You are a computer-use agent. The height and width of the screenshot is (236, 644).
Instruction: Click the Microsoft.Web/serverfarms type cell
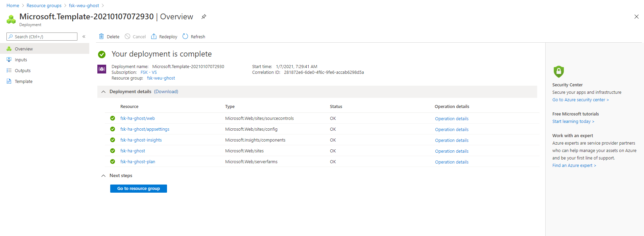[x=251, y=162]
